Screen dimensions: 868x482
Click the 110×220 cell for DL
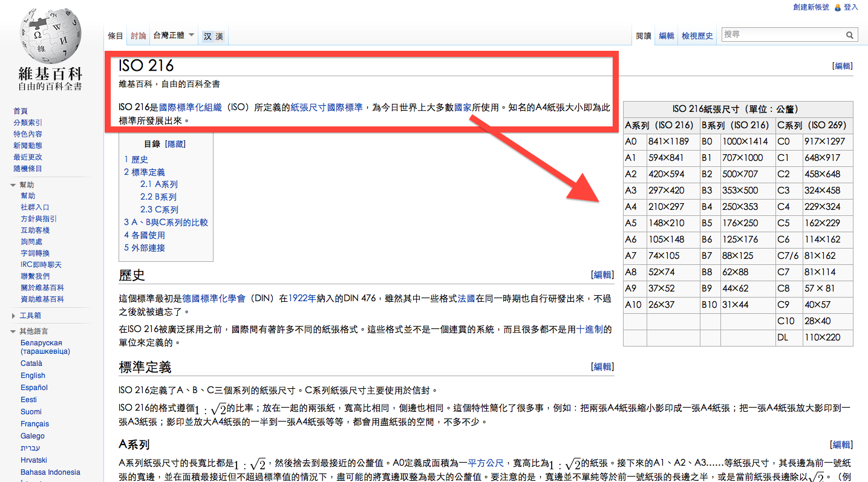[x=827, y=337]
